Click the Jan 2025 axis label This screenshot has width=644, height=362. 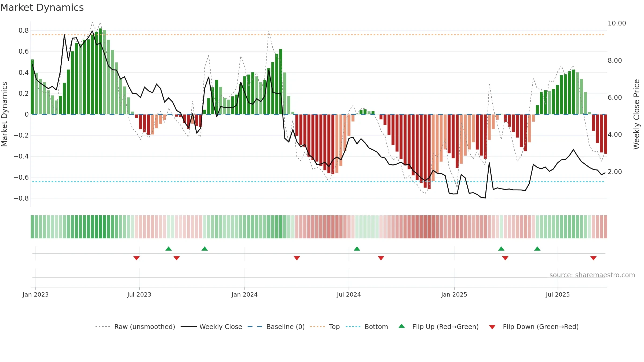click(454, 294)
